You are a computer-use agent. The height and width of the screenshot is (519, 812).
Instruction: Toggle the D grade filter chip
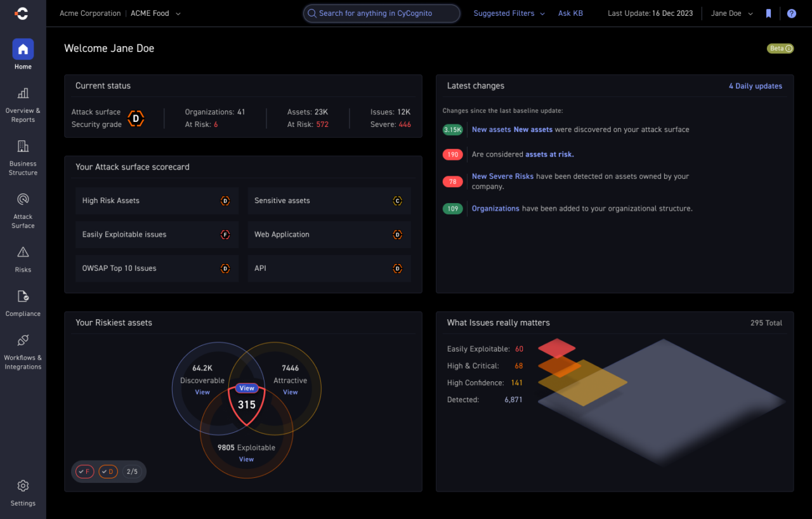tap(108, 471)
